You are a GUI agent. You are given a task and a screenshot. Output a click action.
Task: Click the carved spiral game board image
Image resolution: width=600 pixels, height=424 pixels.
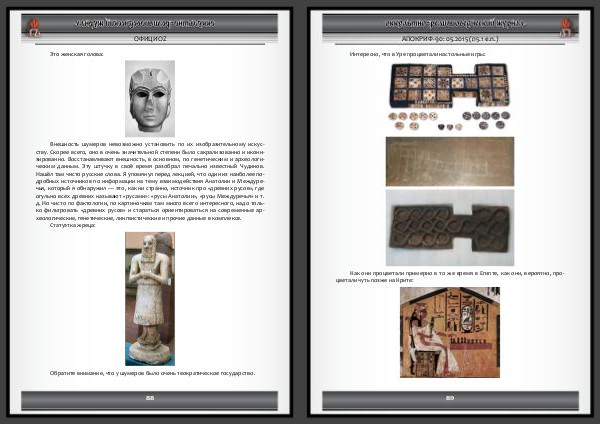point(450,227)
